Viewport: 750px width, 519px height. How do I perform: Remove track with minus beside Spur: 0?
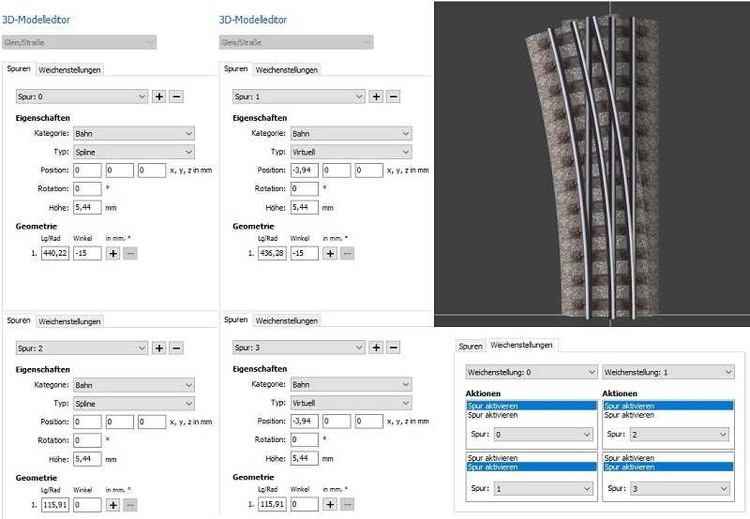(176, 97)
